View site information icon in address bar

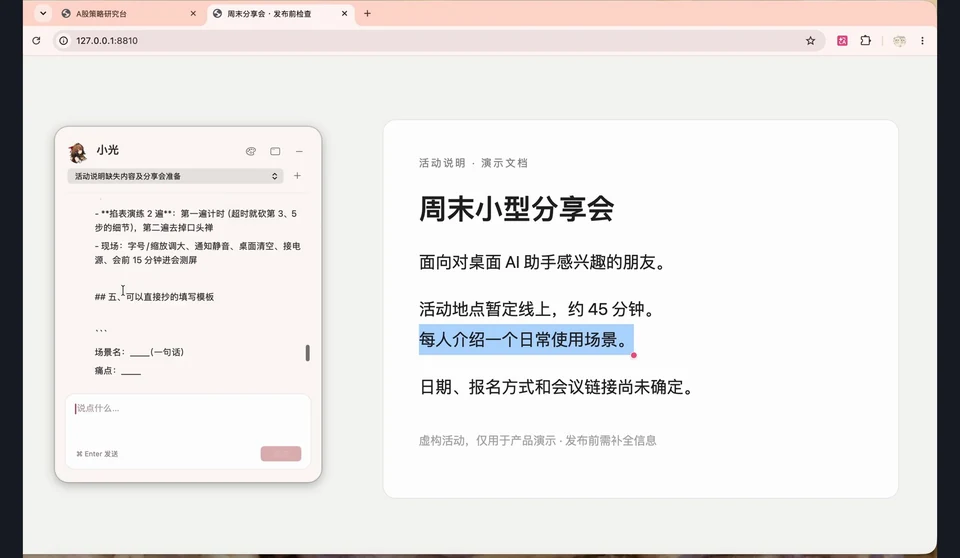coord(63,40)
